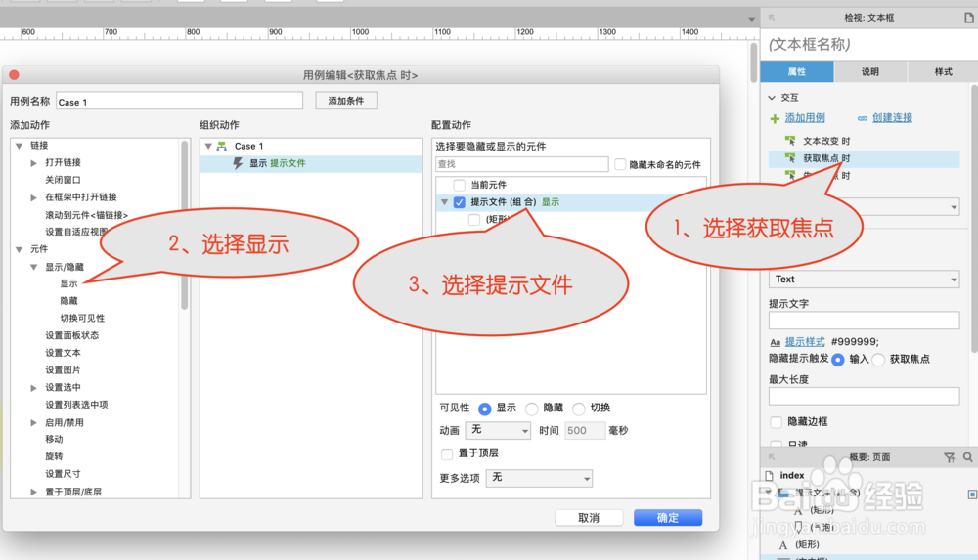Switch to the 说明 tab
Image resolution: width=978 pixels, height=560 pixels.
[x=870, y=71]
